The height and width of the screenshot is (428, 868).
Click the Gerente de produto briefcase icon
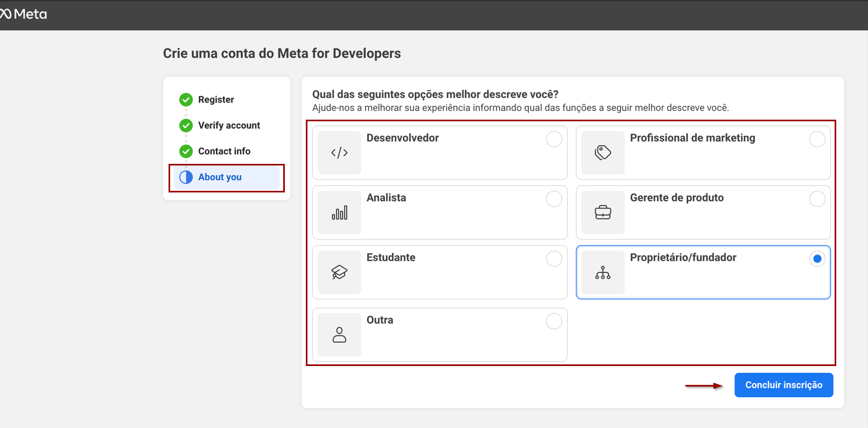(603, 212)
